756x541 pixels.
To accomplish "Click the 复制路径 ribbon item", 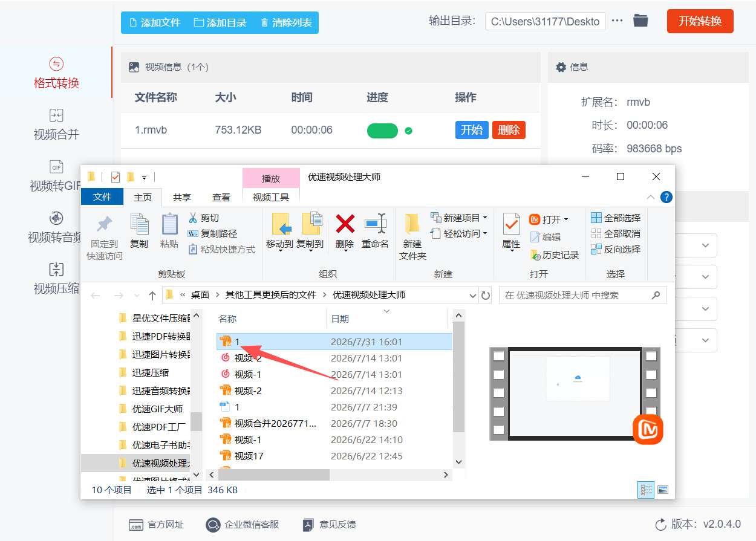I will tap(212, 233).
